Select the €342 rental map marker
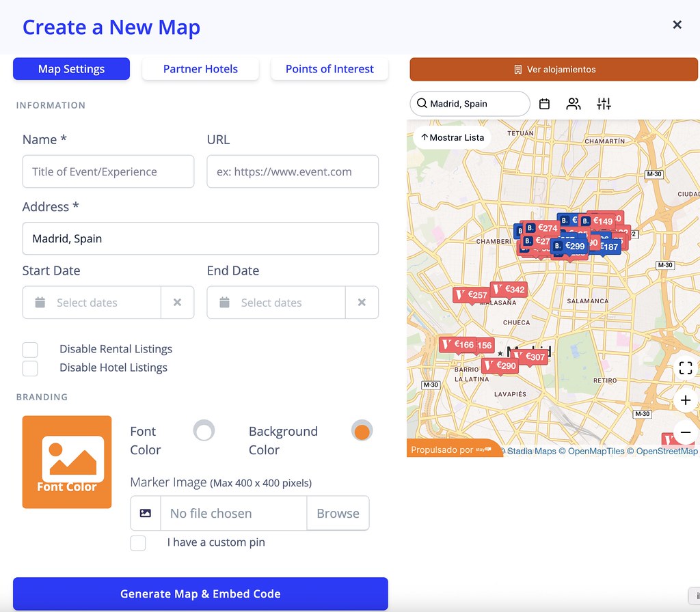This screenshot has width=700, height=612. [509, 290]
